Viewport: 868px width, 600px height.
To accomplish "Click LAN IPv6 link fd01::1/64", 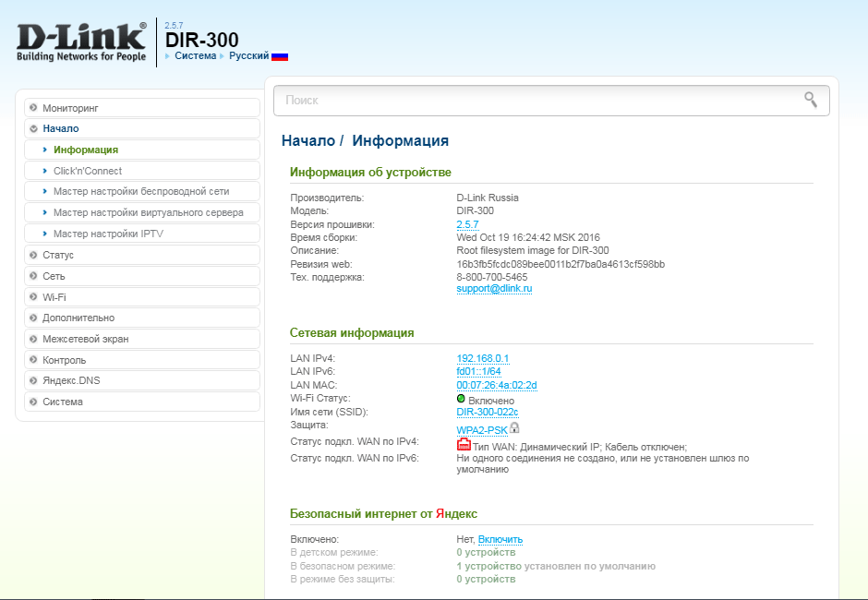I will pyautogui.click(x=479, y=371).
